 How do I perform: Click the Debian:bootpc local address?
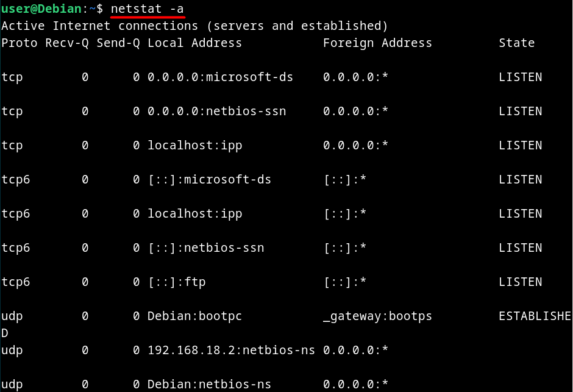195,316
